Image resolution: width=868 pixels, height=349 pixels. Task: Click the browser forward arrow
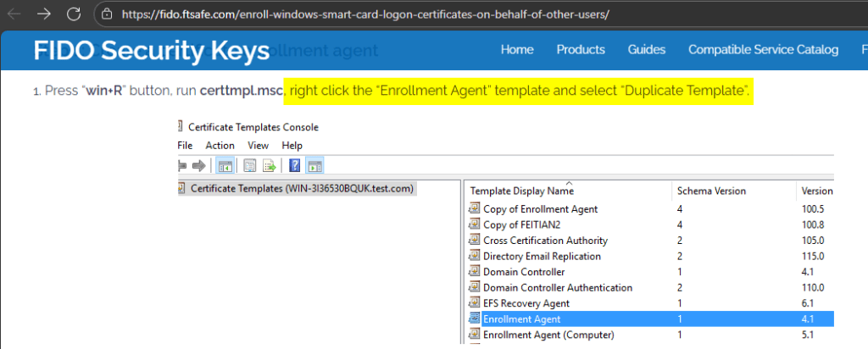[x=43, y=14]
